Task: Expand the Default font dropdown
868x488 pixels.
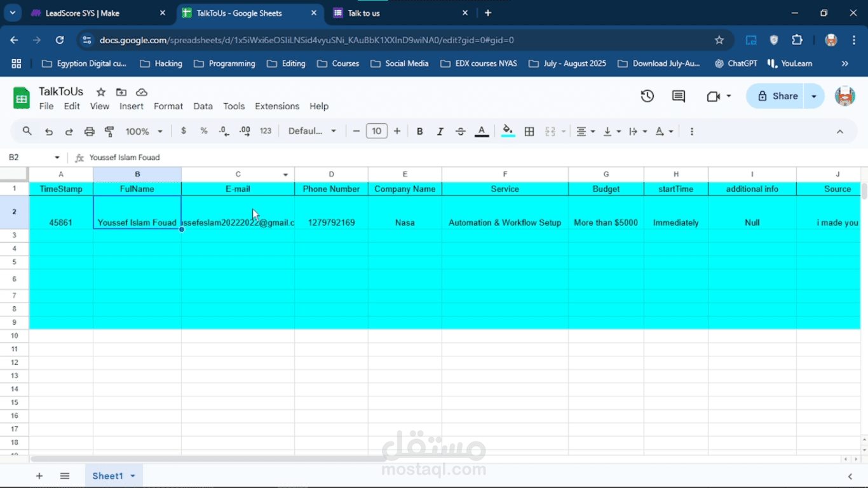Action: click(312, 132)
